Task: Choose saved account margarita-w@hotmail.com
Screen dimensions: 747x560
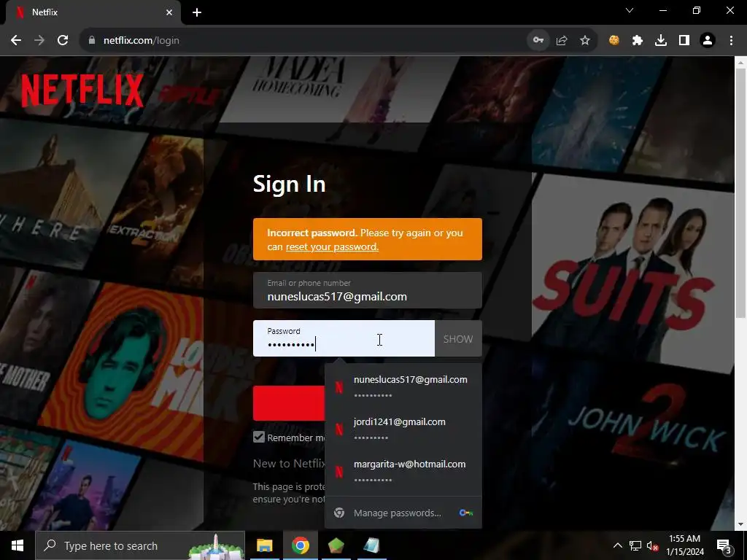Action: [x=403, y=472]
